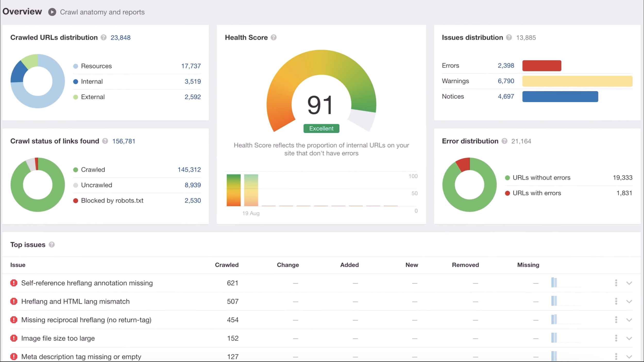The image size is (644, 362).
Task: Open three-dot menu for Image file size too large
Action: pyautogui.click(x=616, y=338)
